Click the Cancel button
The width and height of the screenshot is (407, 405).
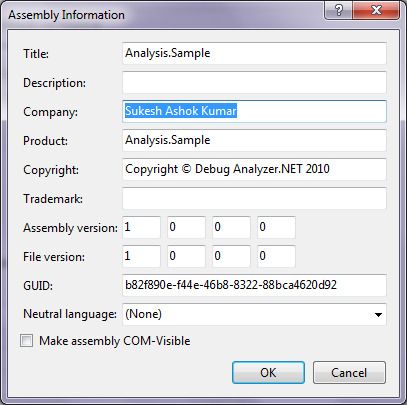349,372
